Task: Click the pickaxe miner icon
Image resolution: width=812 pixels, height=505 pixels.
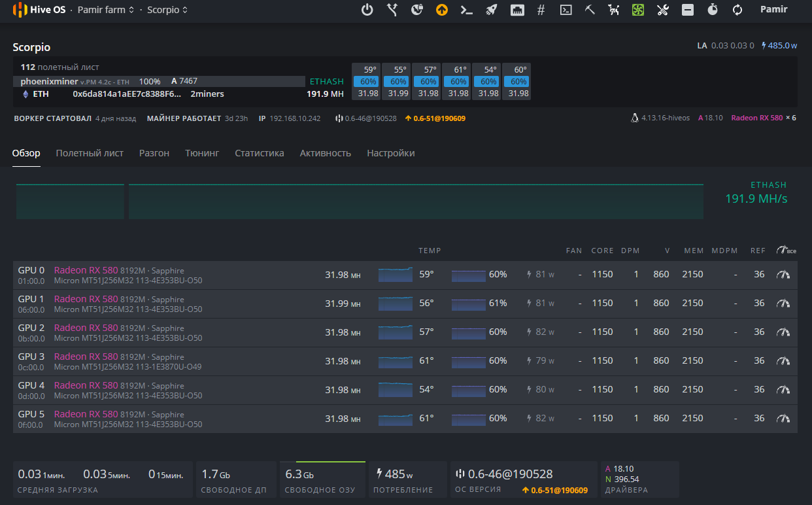Action: pyautogui.click(x=590, y=10)
